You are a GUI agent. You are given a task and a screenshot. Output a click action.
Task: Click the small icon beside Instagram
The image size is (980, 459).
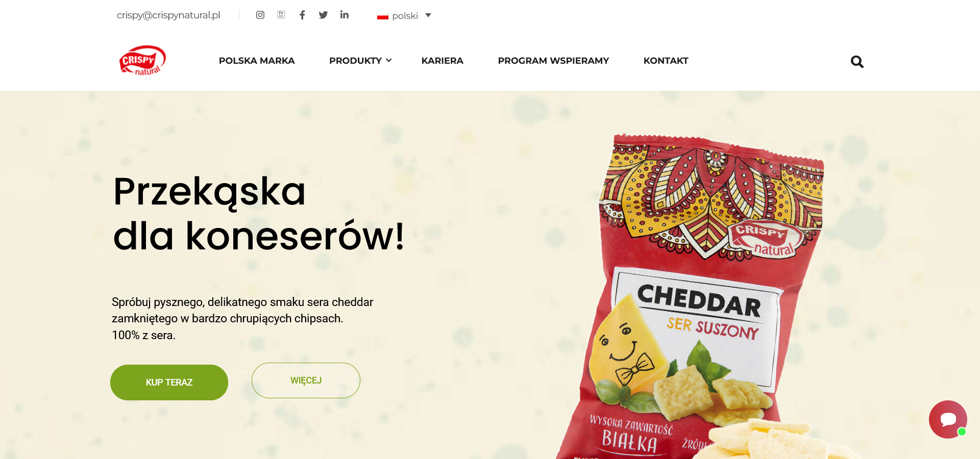pyautogui.click(x=281, y=15)
